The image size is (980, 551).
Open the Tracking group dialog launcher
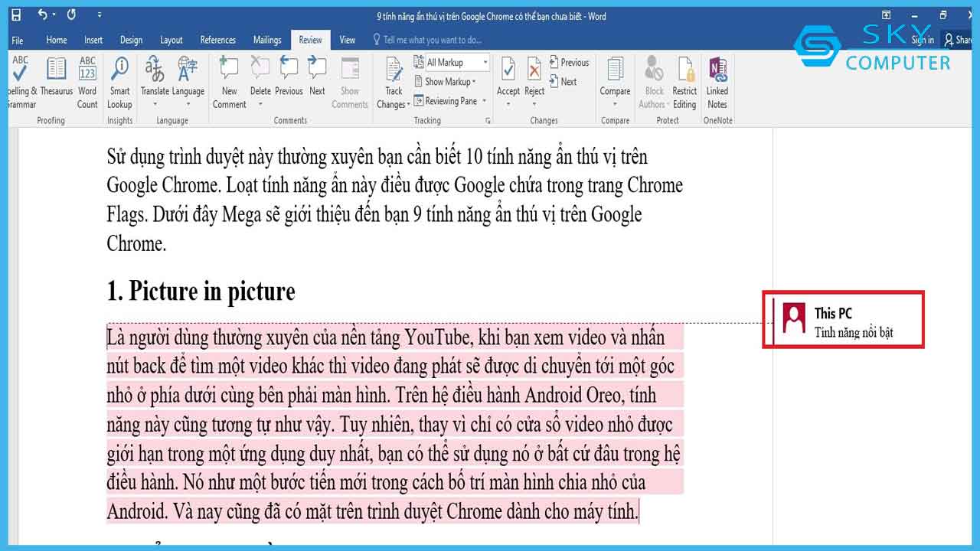coord(488,121)
